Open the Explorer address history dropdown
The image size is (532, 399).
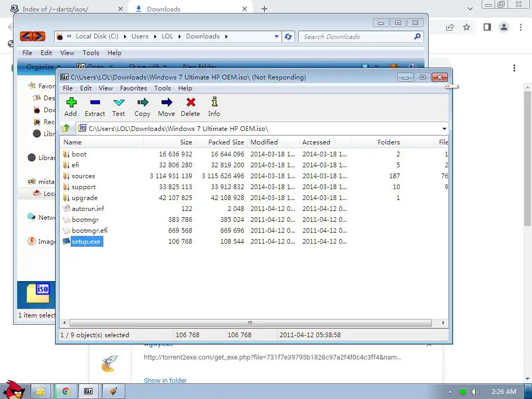276,36
